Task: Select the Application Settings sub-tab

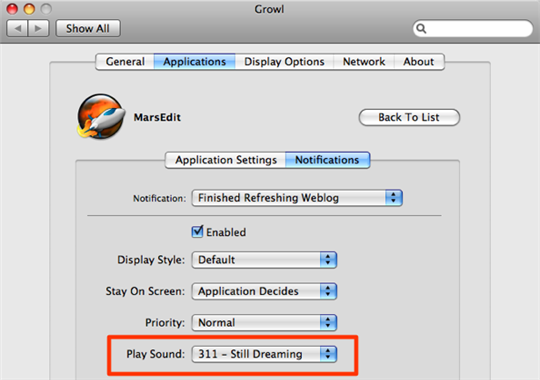Action: coord(226,160)
